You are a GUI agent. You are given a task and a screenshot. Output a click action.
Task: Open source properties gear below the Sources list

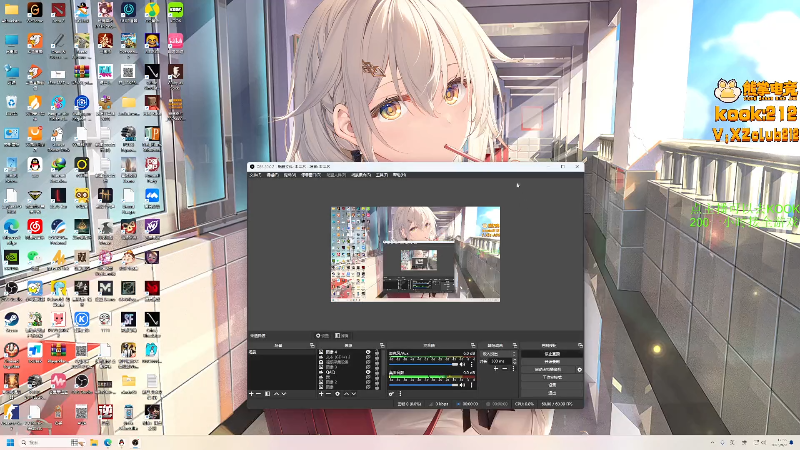[x=337, y=394]
